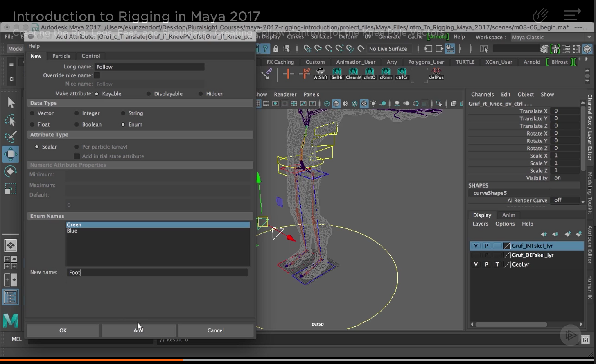Click the single perspective layout icon

coord(11,245)
